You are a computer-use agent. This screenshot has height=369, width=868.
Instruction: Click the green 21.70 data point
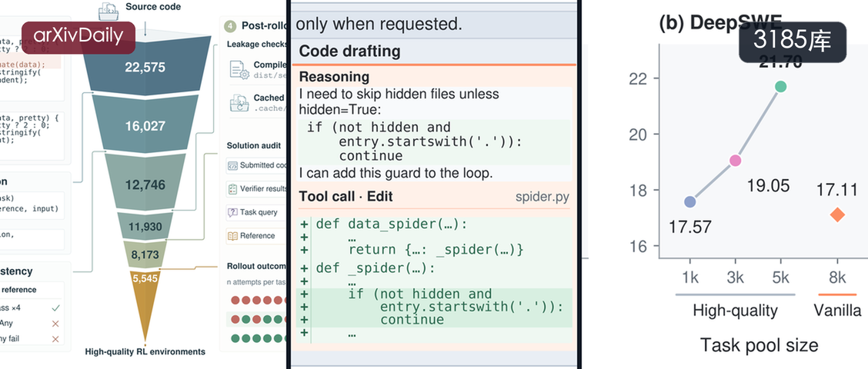[x=780, y=86]
